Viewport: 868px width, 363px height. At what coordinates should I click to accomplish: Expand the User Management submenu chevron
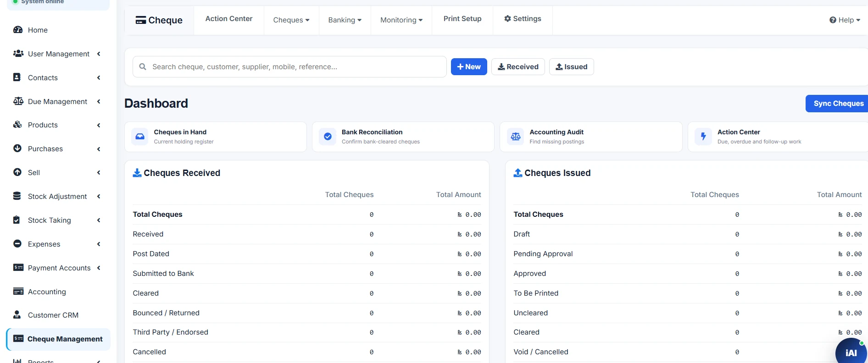click(x=99, y=54)
